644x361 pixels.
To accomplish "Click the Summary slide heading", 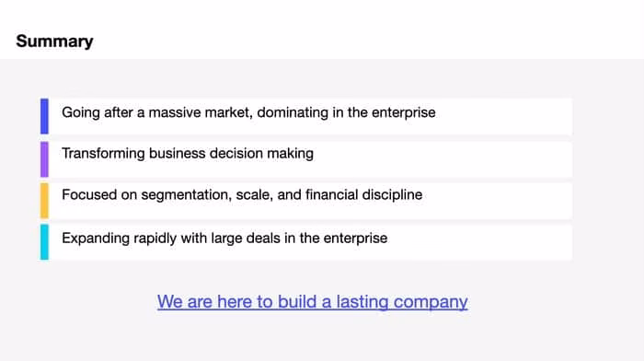I will pyautogui.click(x=54, y=41).
